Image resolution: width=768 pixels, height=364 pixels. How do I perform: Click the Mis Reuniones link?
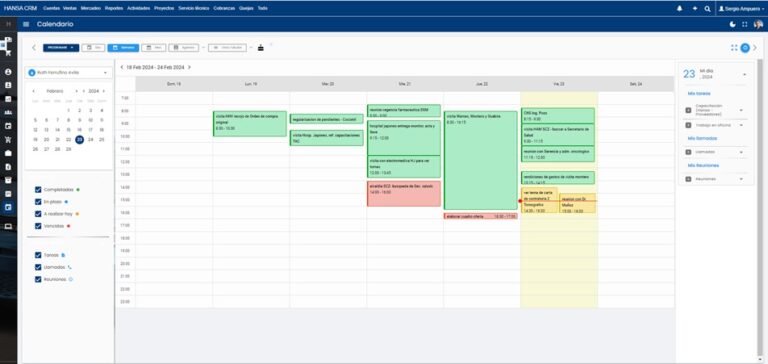coord(702,166)
